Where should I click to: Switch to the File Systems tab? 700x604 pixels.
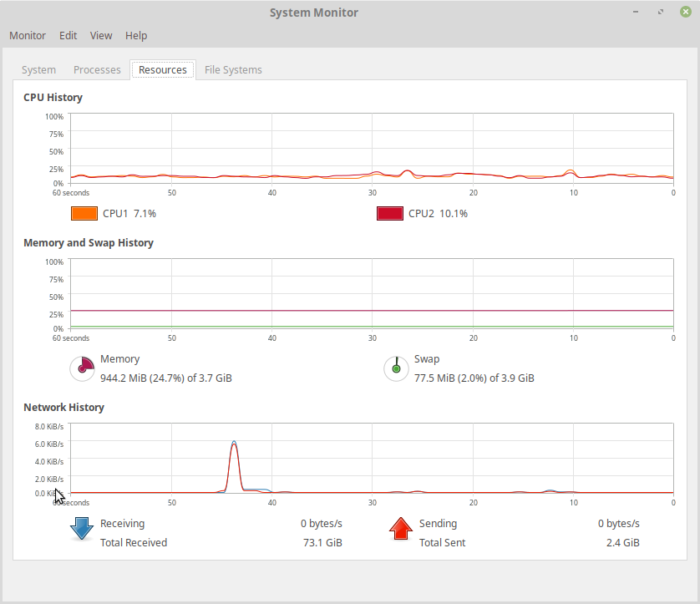click(x=233, y=69)
